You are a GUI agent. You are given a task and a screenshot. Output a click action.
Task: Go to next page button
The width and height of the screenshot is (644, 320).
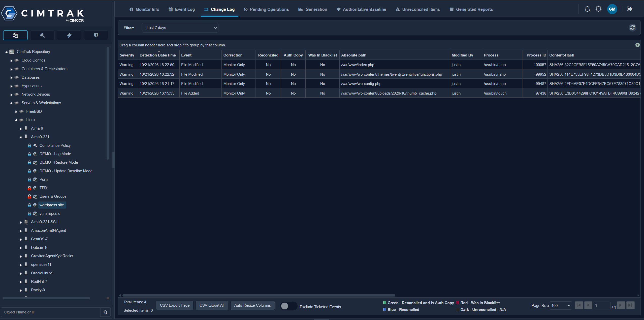(621, 305)
